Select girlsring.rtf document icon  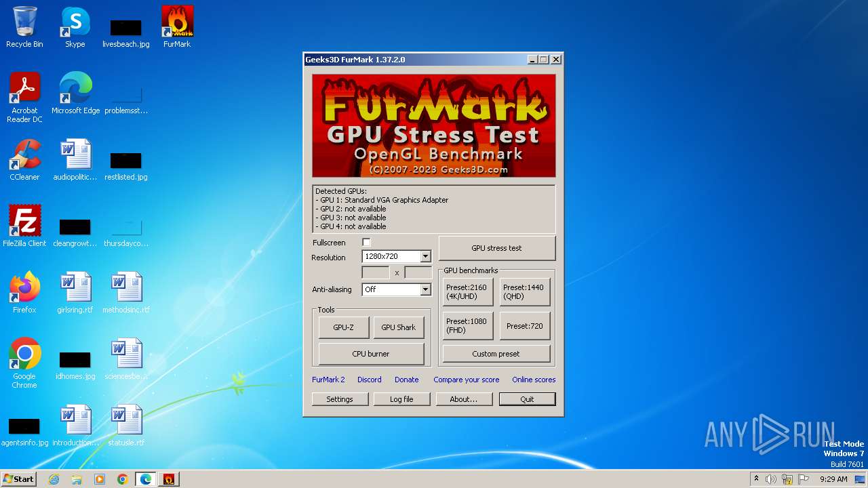tap(75, 293)
